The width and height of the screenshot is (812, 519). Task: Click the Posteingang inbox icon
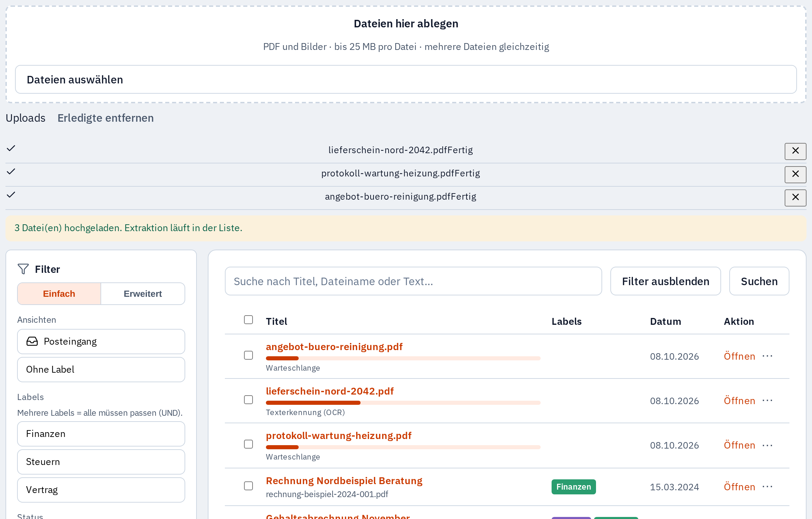[x=32, y=341]
